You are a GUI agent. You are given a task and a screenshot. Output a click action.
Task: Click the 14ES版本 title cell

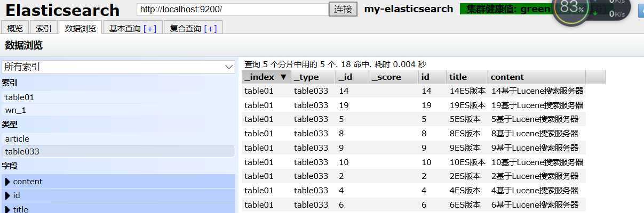coord(467,91)
